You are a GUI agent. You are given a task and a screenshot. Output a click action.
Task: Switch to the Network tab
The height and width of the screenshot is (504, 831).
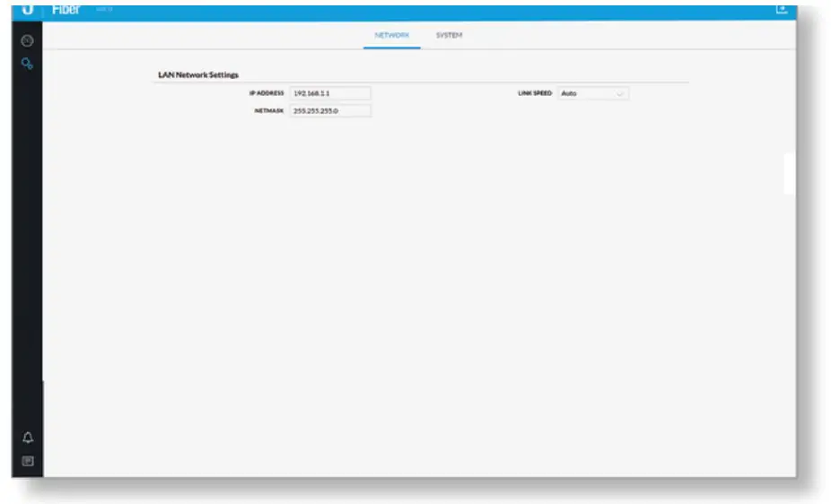pos(391,36)
